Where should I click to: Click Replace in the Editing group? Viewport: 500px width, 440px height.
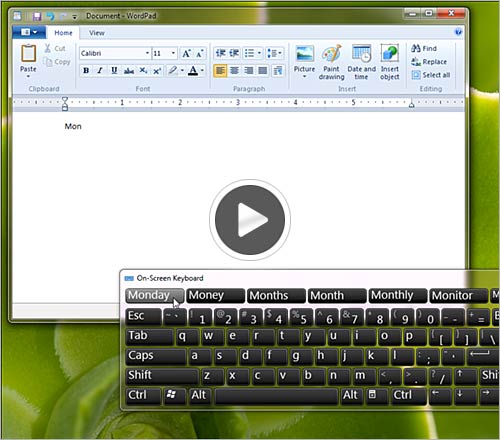(x=429, y=62)
